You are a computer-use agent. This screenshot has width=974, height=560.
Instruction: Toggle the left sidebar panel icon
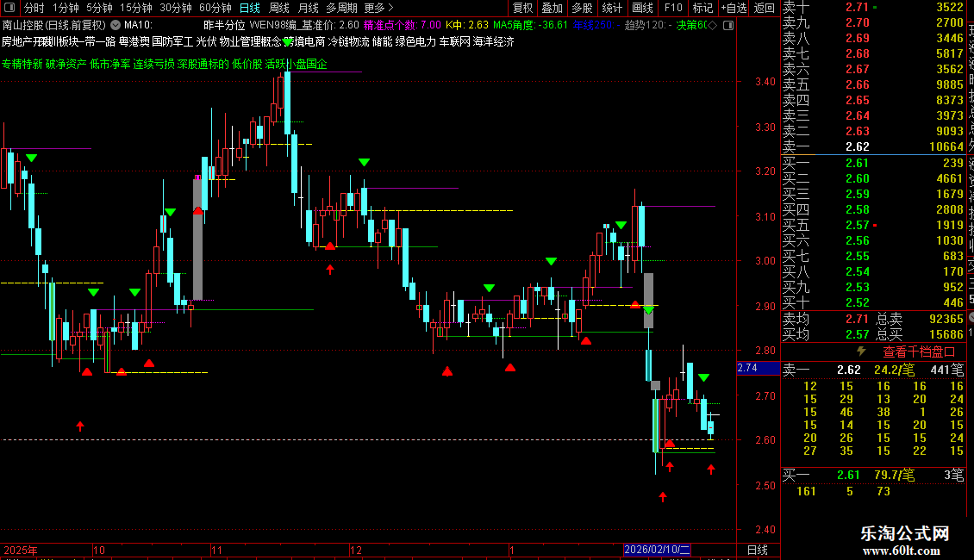[10, 8]
